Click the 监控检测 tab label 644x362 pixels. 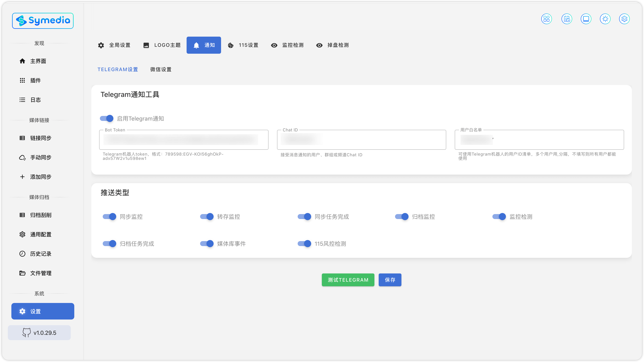293,45
